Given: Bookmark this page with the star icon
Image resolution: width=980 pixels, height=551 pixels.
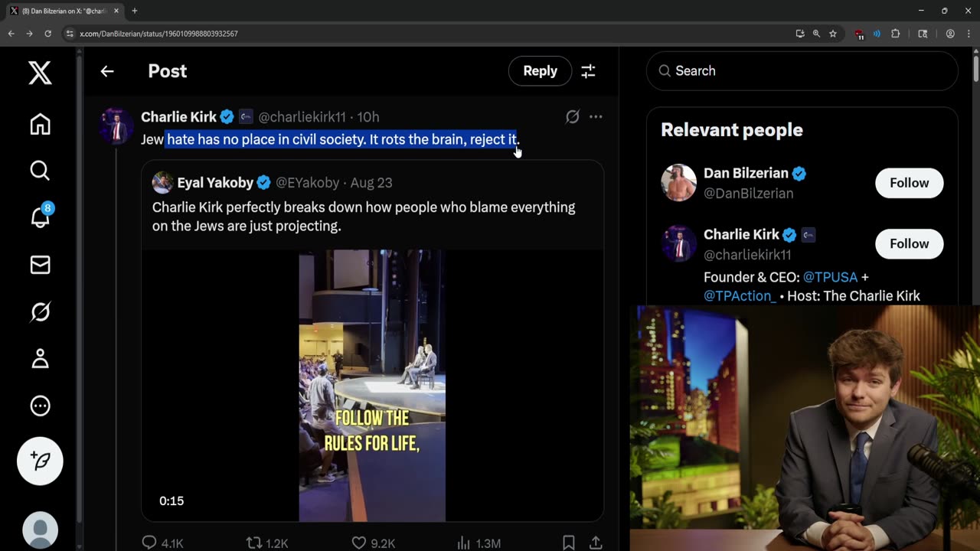Looking at the screenshot, I should [833, 34].
